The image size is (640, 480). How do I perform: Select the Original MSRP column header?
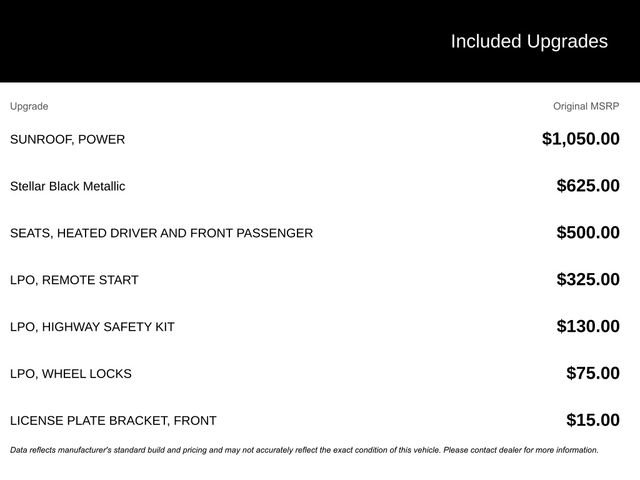click(x=586, y=106)
